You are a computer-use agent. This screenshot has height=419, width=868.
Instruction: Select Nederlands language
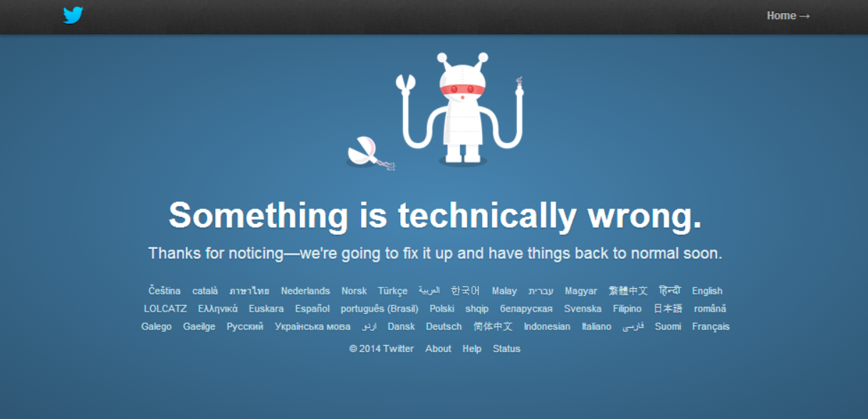pos(305,291)
